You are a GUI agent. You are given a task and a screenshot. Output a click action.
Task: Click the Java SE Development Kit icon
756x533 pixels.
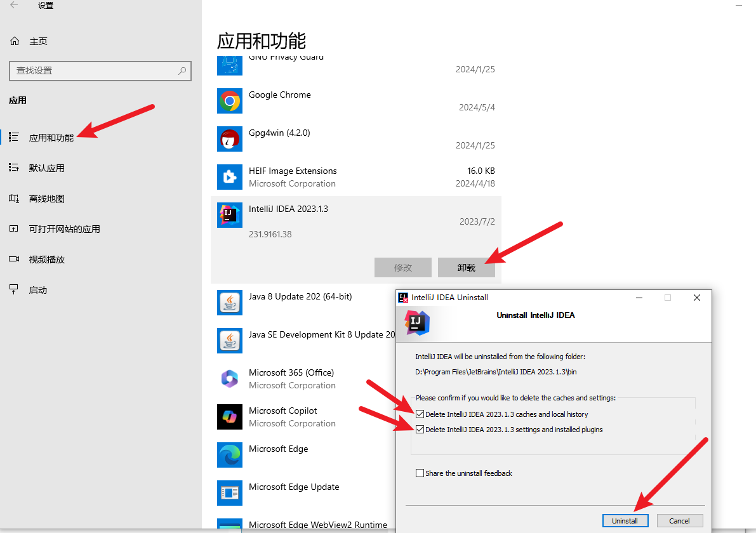[230, 341]
